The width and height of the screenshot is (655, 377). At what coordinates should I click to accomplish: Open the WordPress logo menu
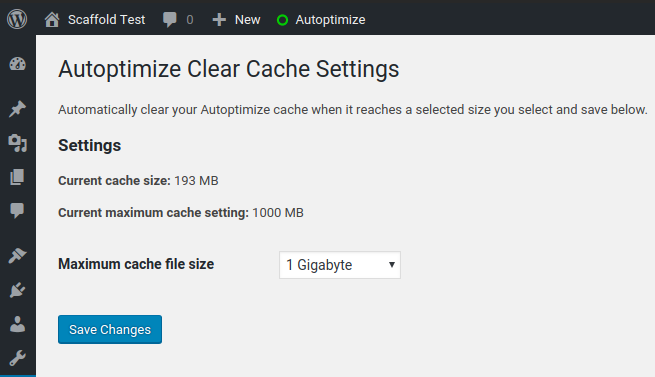tap(17, 19)
